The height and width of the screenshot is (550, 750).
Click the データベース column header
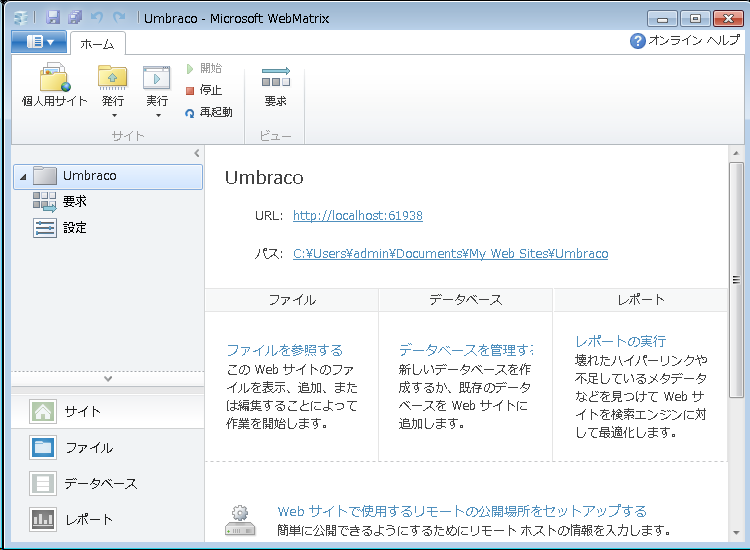465,300
